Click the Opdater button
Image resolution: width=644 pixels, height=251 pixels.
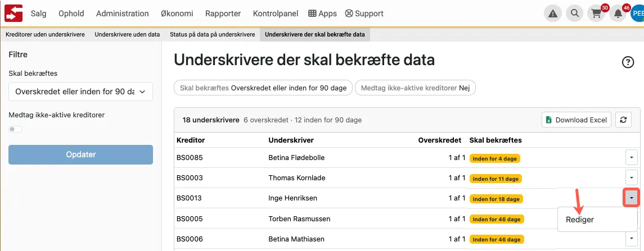point(80,154)
